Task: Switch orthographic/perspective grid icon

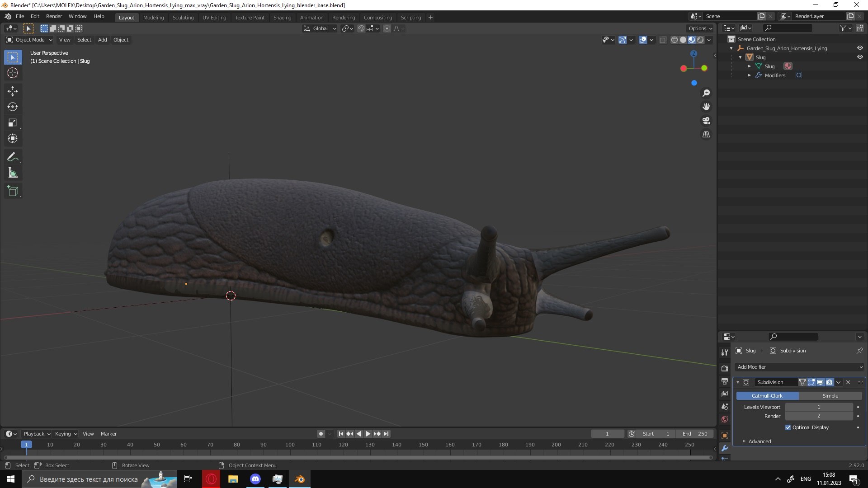Action: [706, 135]
